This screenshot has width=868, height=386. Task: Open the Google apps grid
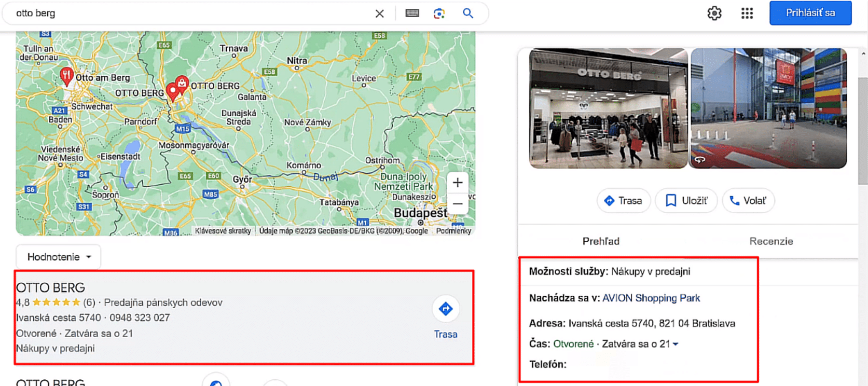tap(747, 13)
